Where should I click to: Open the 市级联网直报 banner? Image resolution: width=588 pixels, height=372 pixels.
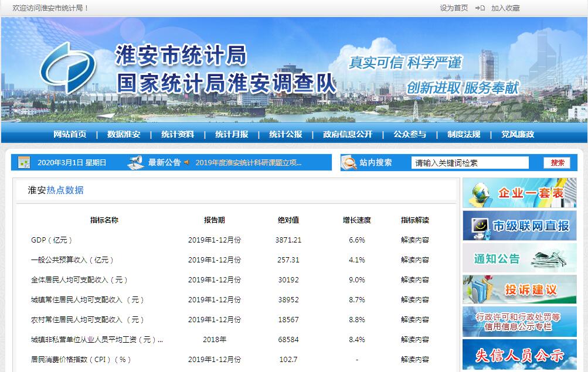pos(519,226)
